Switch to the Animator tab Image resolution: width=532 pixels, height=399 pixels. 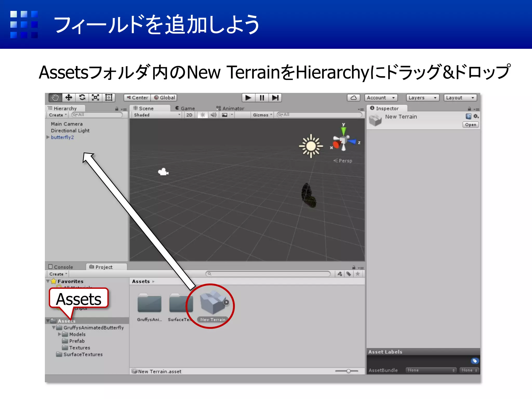point(230,108)
